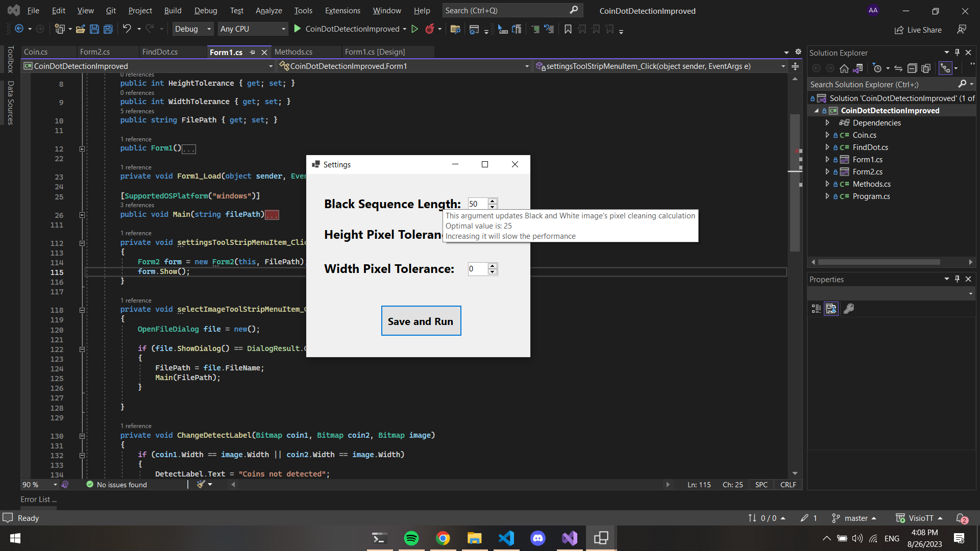This screenshot has height=551, width=980.
Task: Open Undo toolbar button
Action: click(x=127, y=29)
